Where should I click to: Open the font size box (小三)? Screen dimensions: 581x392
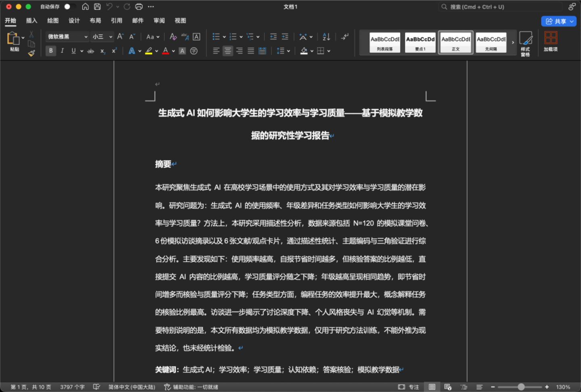coord(102,37)
